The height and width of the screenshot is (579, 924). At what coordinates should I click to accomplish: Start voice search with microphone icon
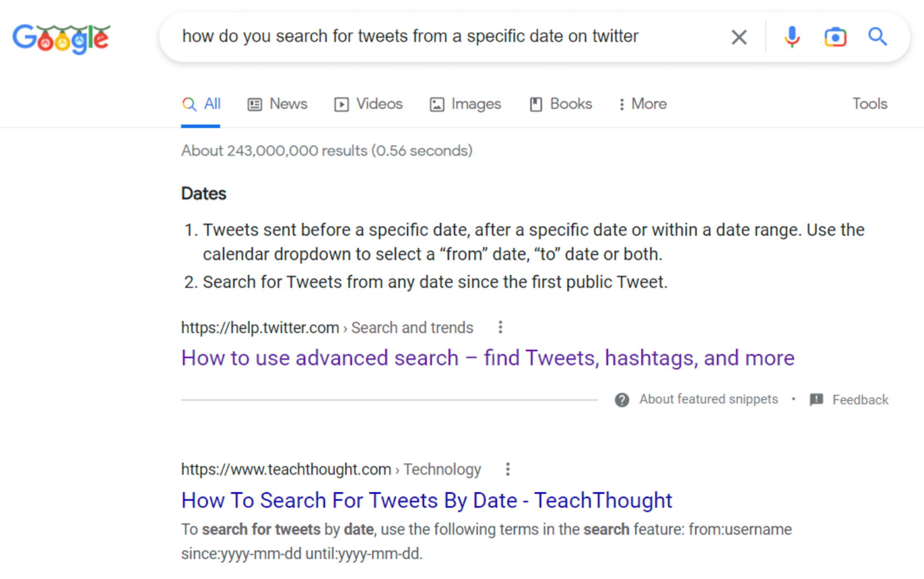click(792, 37)
